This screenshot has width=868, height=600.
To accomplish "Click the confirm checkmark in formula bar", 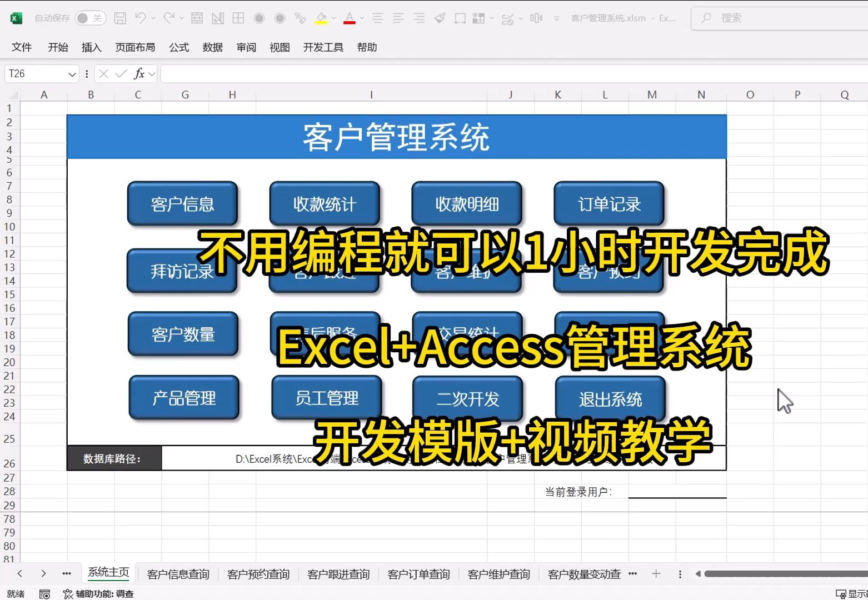I will 121,73.
